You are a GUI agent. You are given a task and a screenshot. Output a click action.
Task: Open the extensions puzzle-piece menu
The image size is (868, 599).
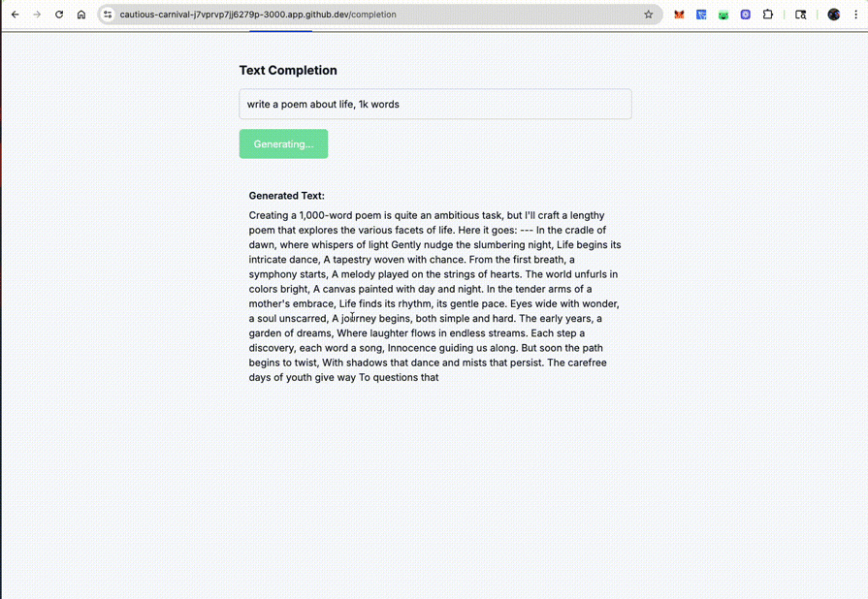point(767,15)
